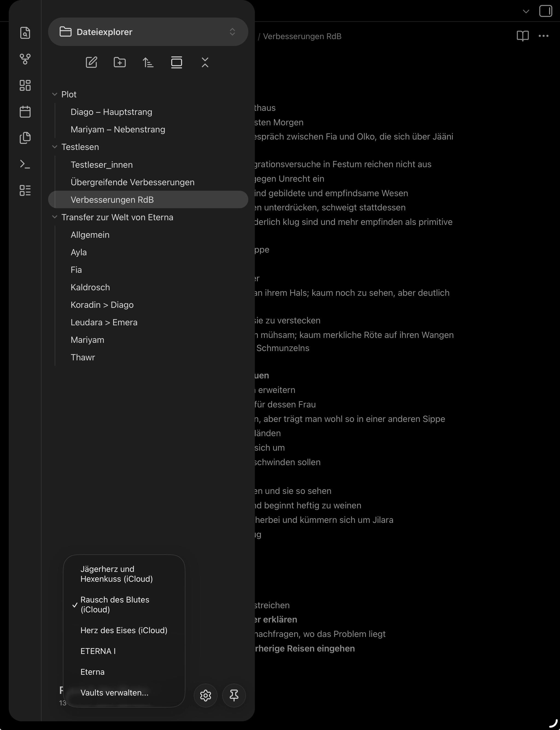Create a new folder with the folder-plus icon
The height and width of the screenshot is (730, 560).
click(120, 62)
